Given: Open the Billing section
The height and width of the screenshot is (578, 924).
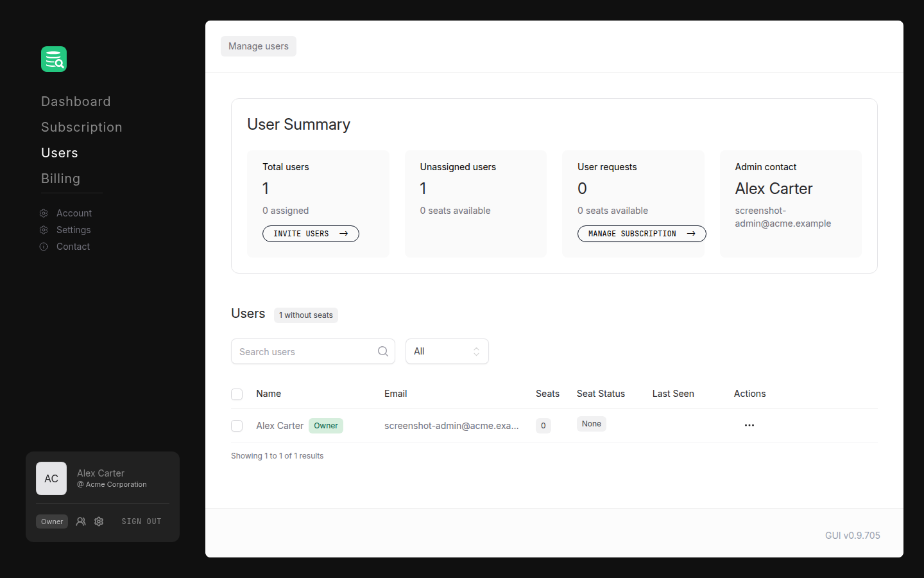Looking at the screenshot, I should pos(60,179).
